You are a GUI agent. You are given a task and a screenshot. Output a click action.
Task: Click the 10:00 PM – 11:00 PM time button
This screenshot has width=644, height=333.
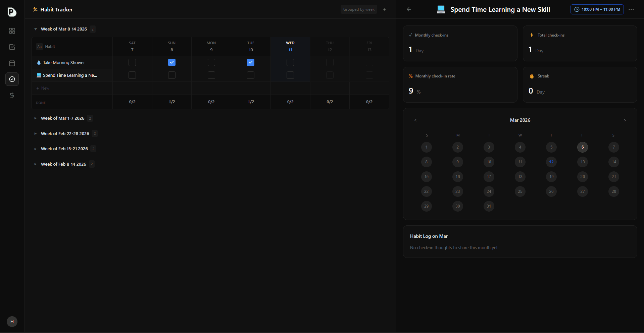(597, 9)
